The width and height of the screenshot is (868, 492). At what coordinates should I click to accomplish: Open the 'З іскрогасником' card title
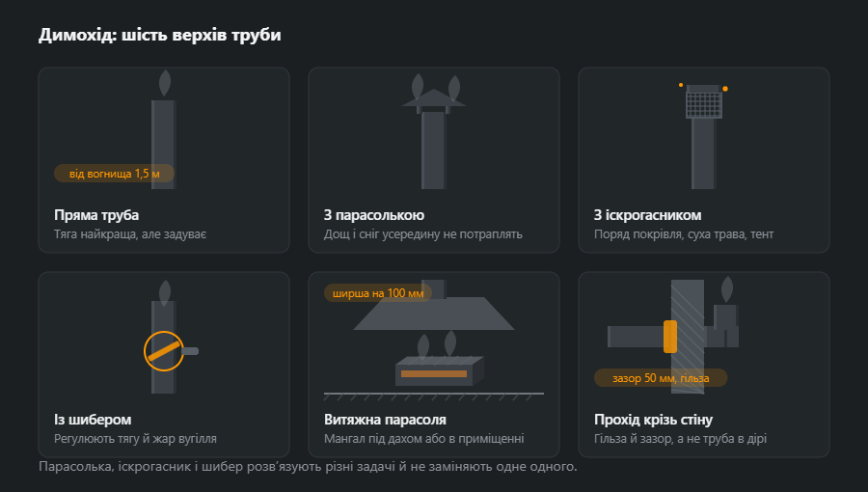648,215
